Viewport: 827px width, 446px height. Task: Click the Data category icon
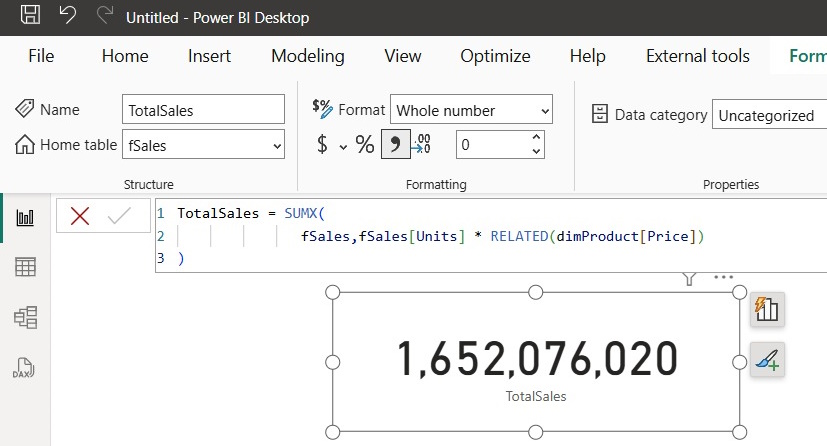click(600, 113)
